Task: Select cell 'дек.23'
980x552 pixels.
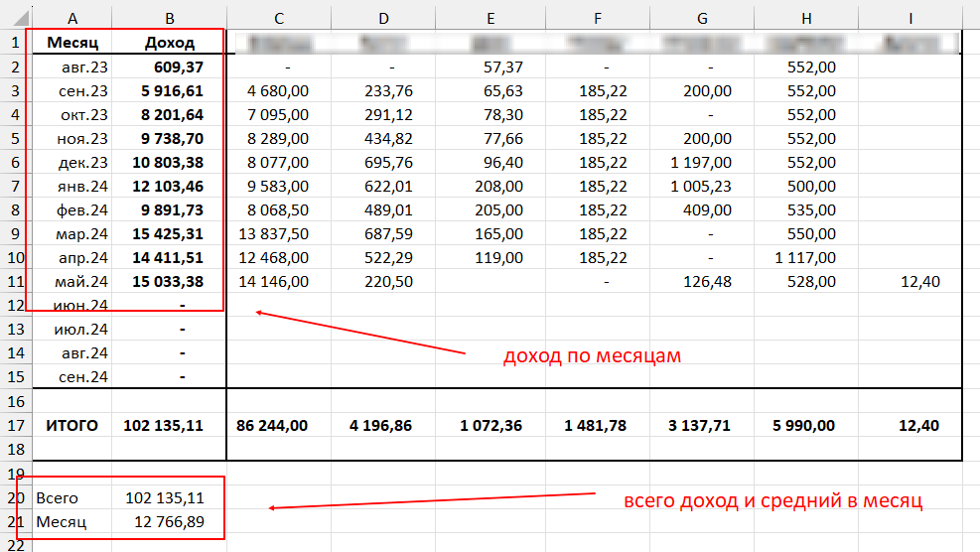Action: tap(71, 162)
